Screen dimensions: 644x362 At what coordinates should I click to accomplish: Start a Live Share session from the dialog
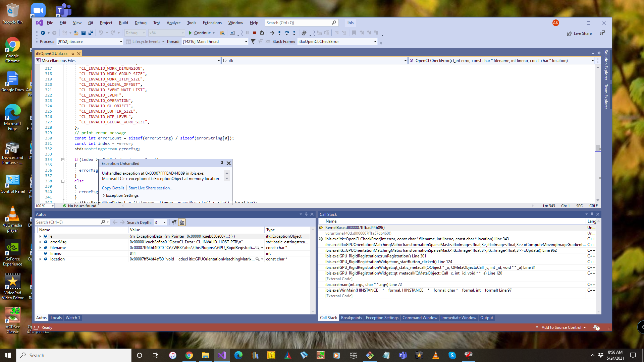pyautogui.click(x=150, y=188)
